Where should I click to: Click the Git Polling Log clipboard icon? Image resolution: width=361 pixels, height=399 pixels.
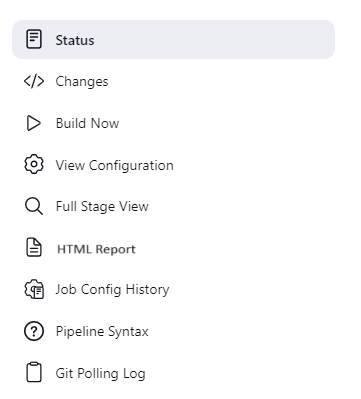pos(34,372)
